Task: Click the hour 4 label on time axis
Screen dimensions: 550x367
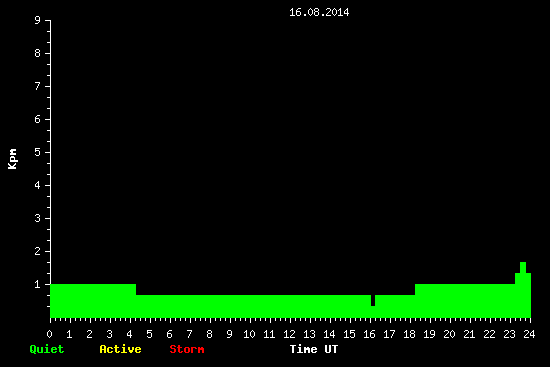Action: (129, 334)
